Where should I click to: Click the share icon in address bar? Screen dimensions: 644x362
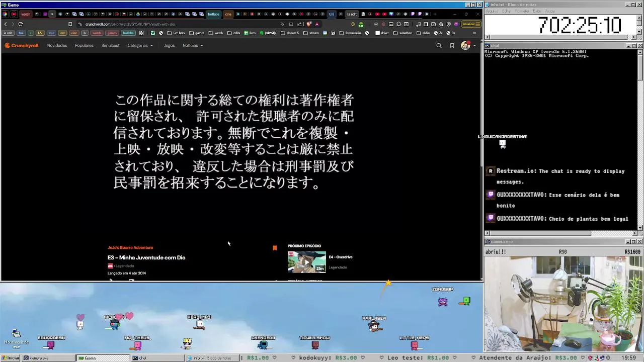pyautogui.click(x=299, y=24)
